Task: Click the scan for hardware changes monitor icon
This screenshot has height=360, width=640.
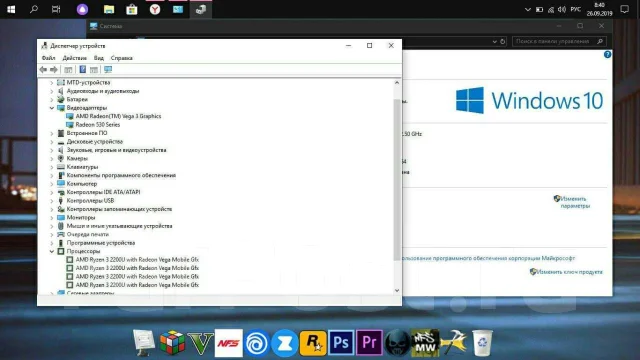Action: pyautogui.click(x=108, y=69)
